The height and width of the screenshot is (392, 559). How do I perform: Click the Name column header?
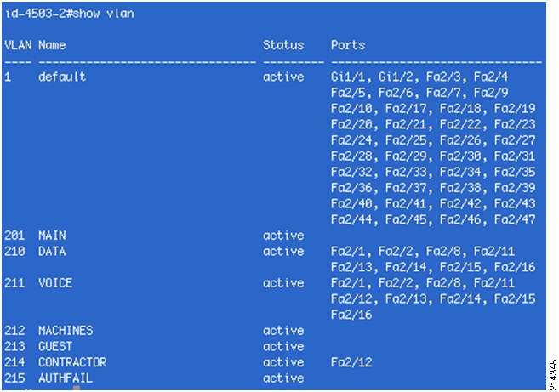coord(52,45)
